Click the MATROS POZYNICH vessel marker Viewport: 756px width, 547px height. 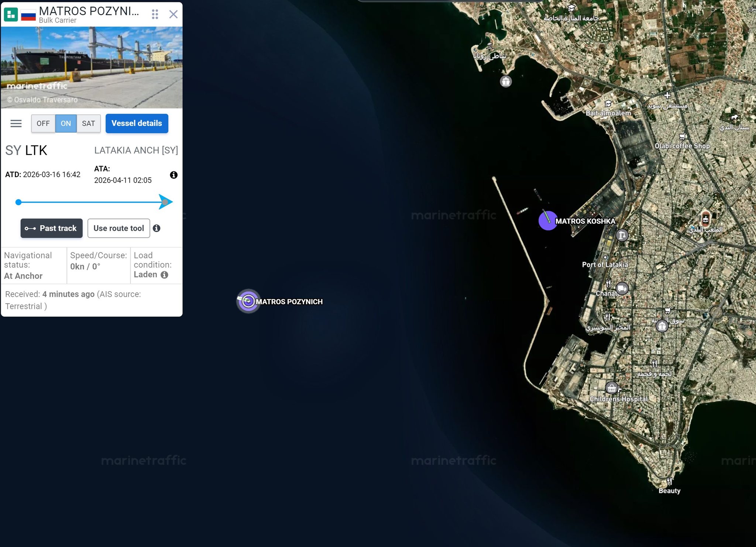tap(248, 301)
